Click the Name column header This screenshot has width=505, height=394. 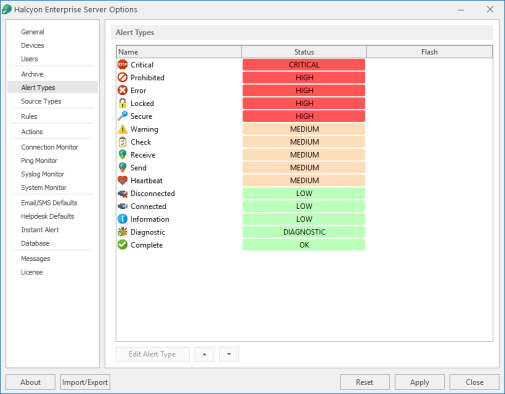pyautogui.click(x=179, y=52)
